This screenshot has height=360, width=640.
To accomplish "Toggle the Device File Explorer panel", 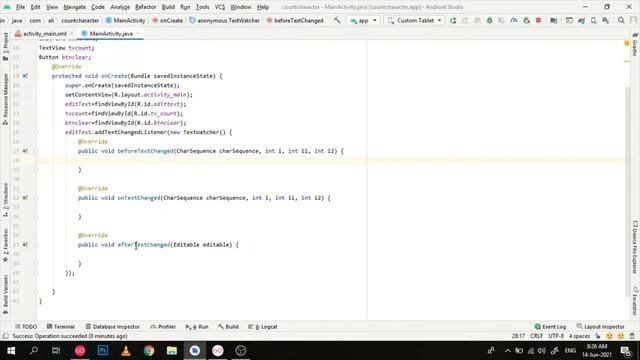I will [x=635, y=247].
